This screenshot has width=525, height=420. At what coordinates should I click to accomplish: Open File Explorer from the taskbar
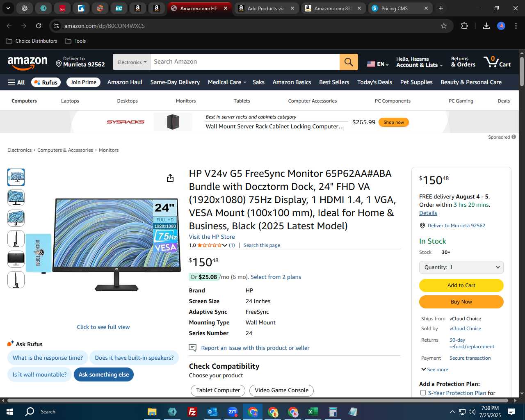(152, 412)
